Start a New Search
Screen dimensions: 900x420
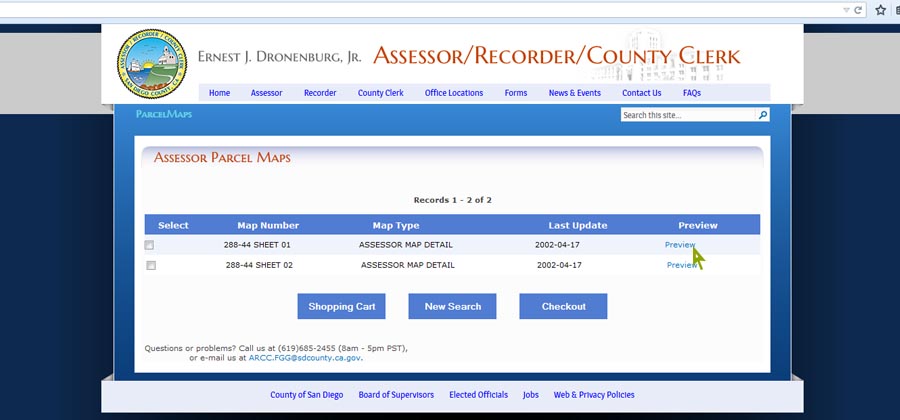coord(453,307)
